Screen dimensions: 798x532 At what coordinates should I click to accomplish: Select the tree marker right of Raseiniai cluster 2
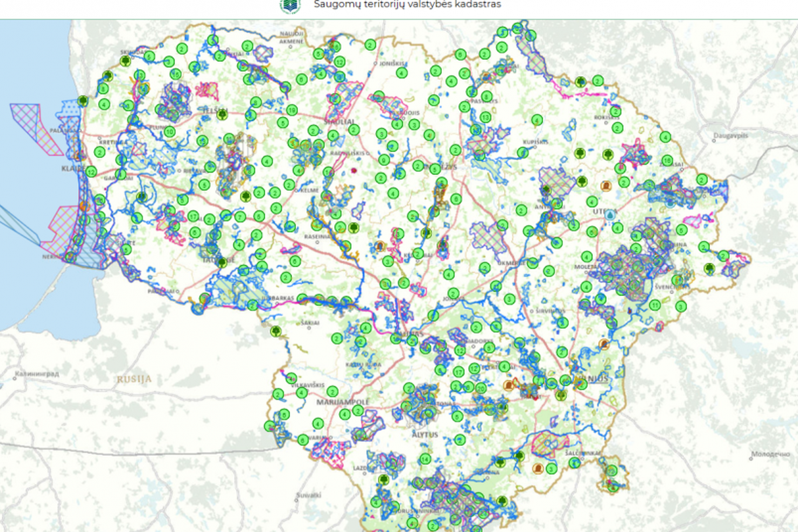[x=354, y=228]
